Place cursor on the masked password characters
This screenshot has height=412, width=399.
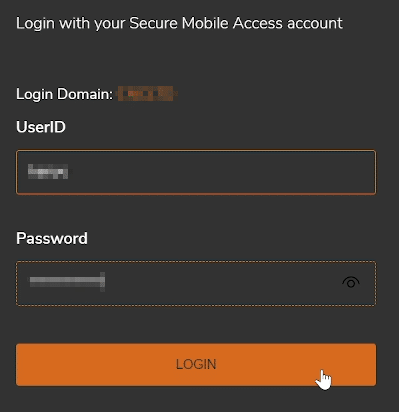[x=67, y=282]
